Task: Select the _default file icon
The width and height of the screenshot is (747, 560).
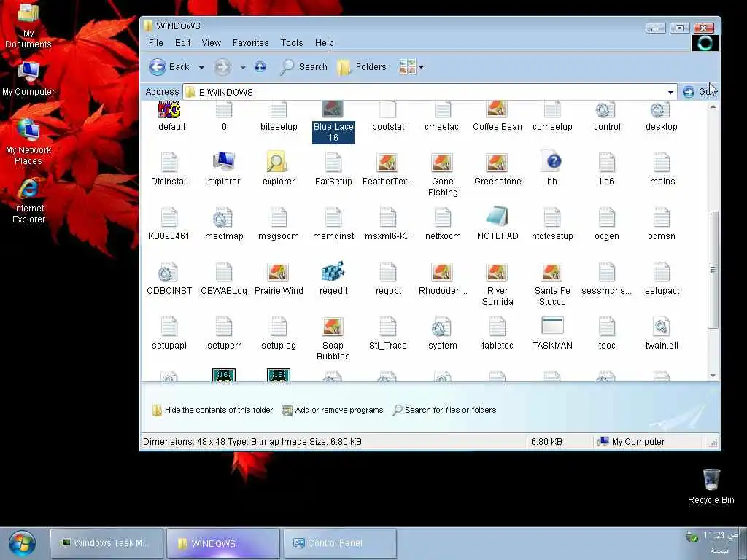Action: [169, 117]
